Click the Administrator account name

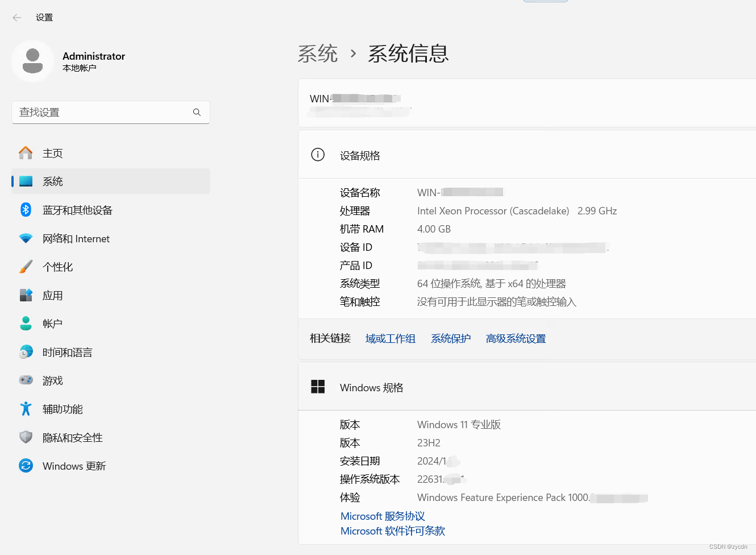(x=94, y=56)
